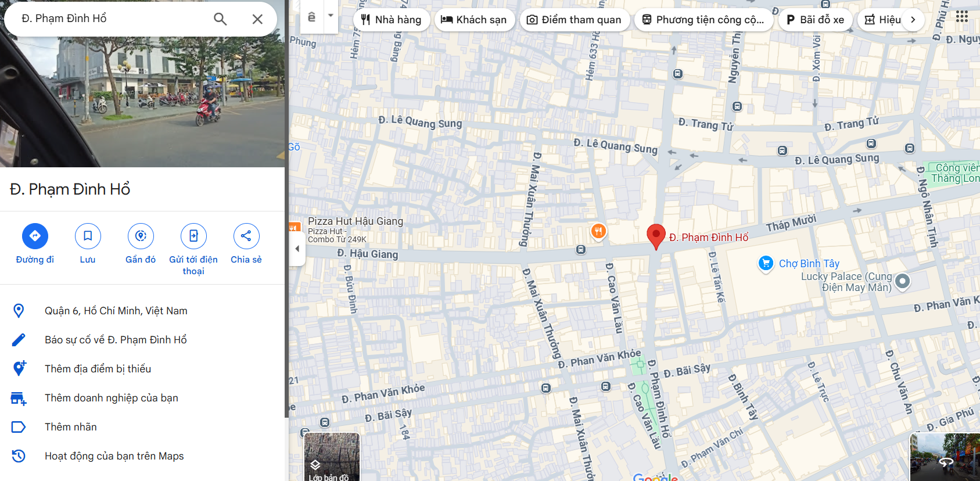The width and height of the screenshot is (980, 481).
Task: Choose Thêm địa điểm bị thiếu
Action: 142,369
